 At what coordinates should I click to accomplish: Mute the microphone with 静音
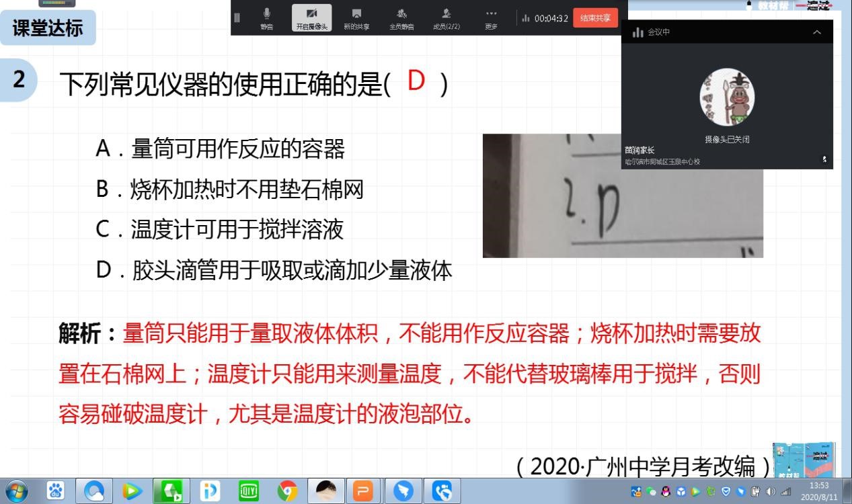click(266, 18)
